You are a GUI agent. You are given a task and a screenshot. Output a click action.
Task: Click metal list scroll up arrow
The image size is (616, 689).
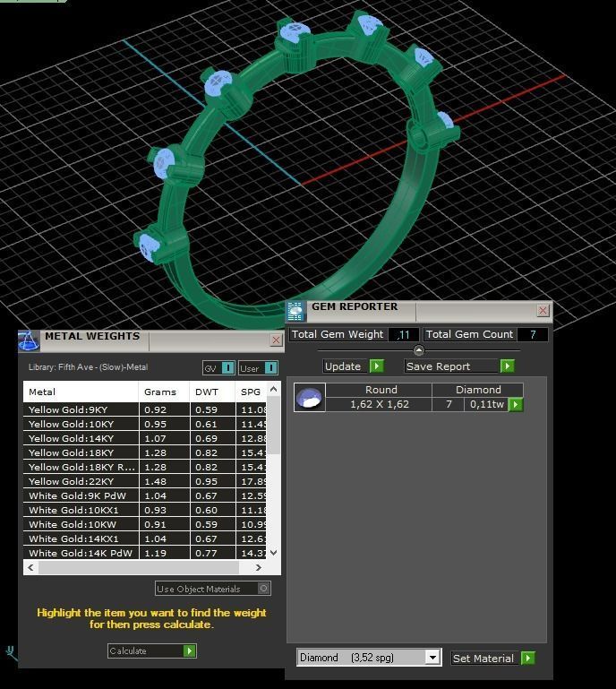pos(274,390)
